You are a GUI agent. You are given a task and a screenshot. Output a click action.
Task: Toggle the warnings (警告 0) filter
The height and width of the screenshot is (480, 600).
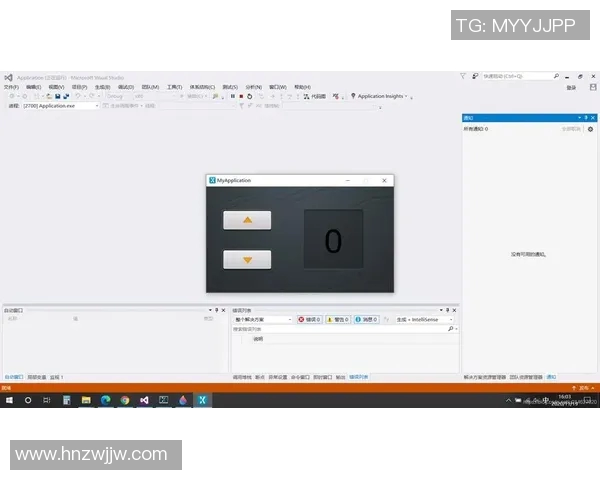point(338,319)
